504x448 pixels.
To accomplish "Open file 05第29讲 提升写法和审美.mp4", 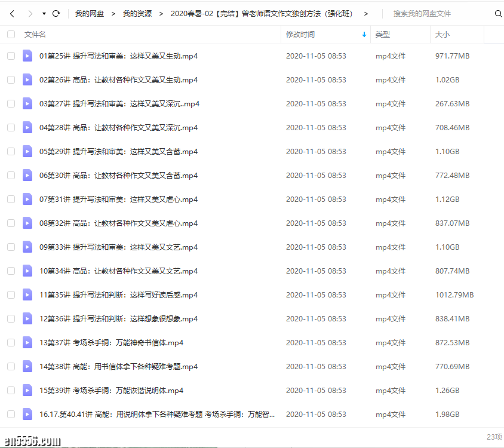I will pos(118,152).
